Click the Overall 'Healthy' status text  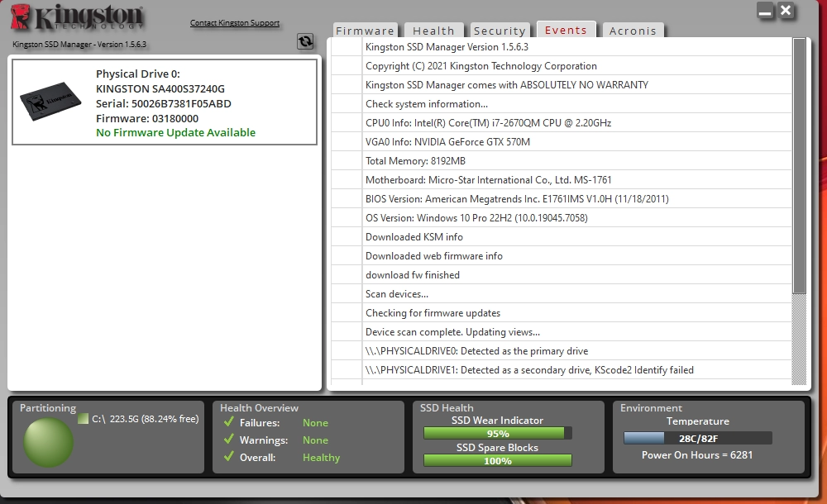click(321, 458)
